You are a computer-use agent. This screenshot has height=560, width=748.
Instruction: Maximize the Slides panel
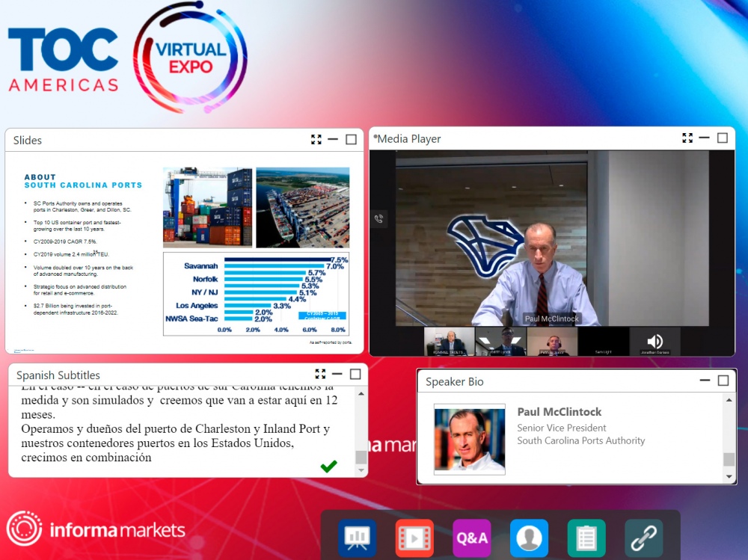tap(351, 139)
